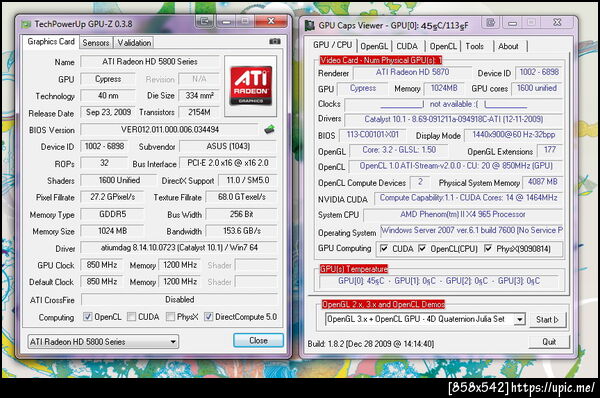Click the DirectX Support value 11.0 / SM5.0

point(248,180)
